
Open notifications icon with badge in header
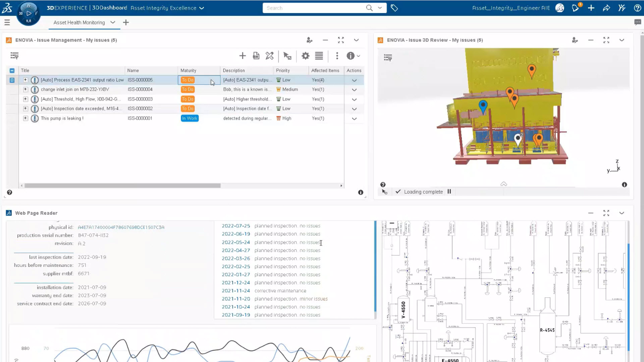[576, 8]
